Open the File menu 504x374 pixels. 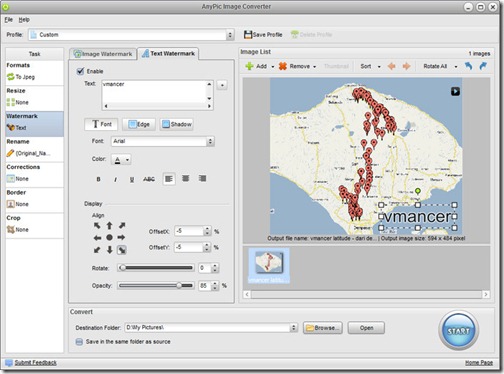pyautogui.click(x=8, y=20)
